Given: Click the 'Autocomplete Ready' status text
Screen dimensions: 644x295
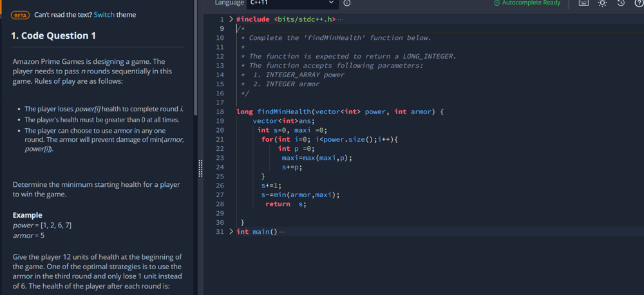Looking at the screenshot, I should [x=531, y=3].
